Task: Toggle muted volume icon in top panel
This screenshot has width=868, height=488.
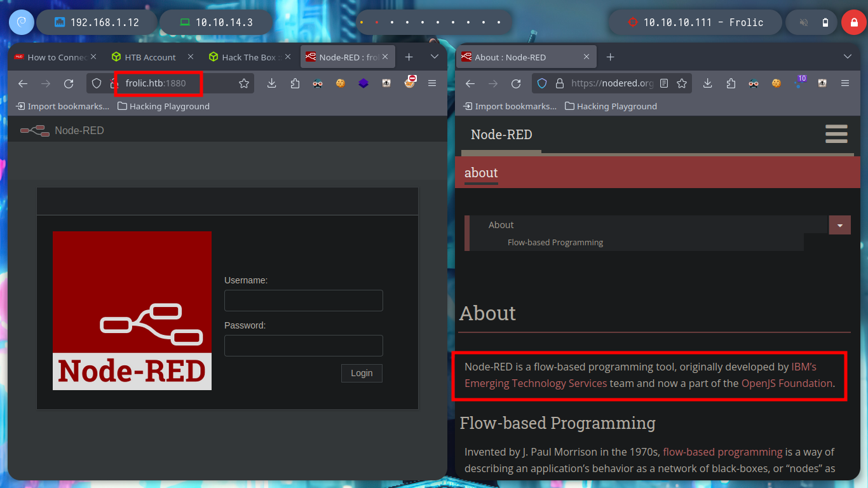Action: (804, 22)
